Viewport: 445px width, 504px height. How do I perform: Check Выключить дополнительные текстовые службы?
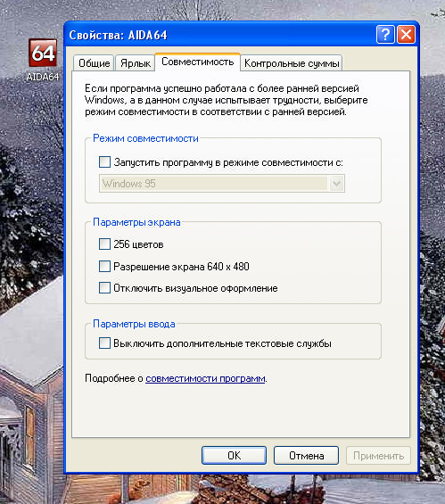[104, 343]
